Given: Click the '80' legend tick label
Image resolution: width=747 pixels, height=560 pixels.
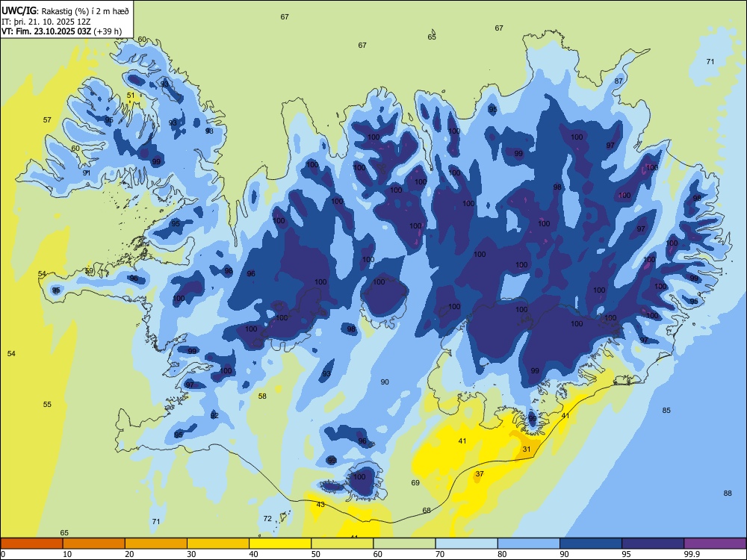Looking at the screenshot, I should (x=502, y=554).
